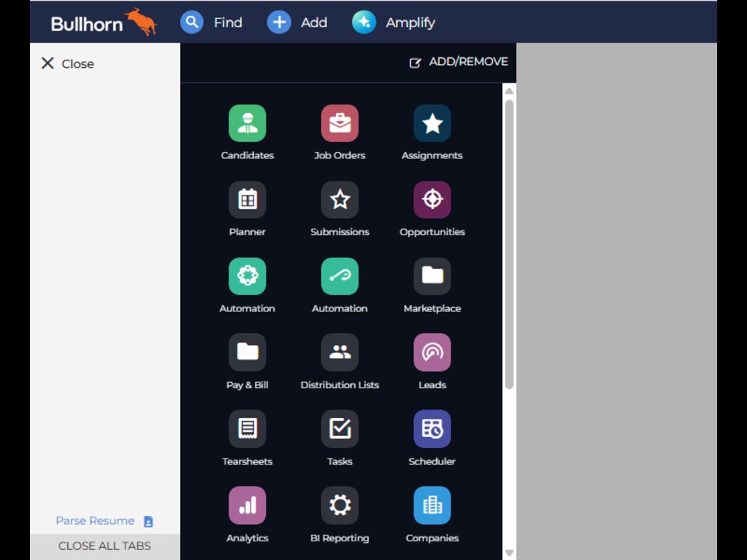The height and width of the screenshot is (560, 747).
Task: Open the Job Orders briefcase icon
Action: [340, 123]
